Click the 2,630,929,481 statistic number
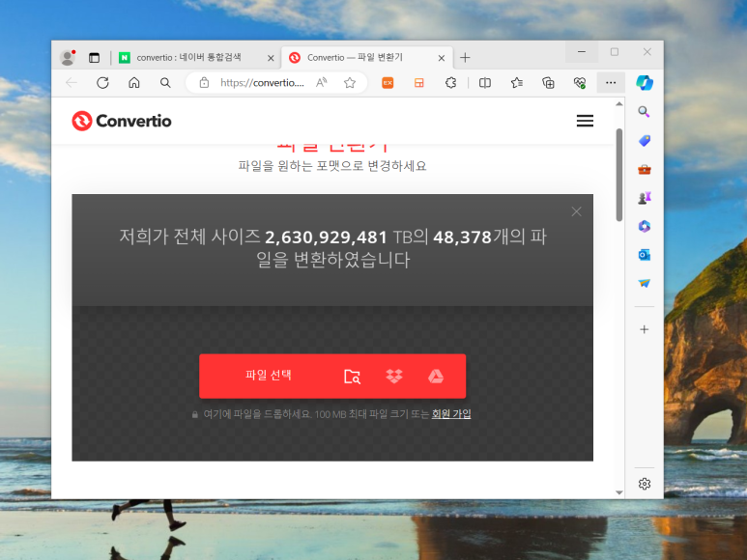 coord(326,237)
